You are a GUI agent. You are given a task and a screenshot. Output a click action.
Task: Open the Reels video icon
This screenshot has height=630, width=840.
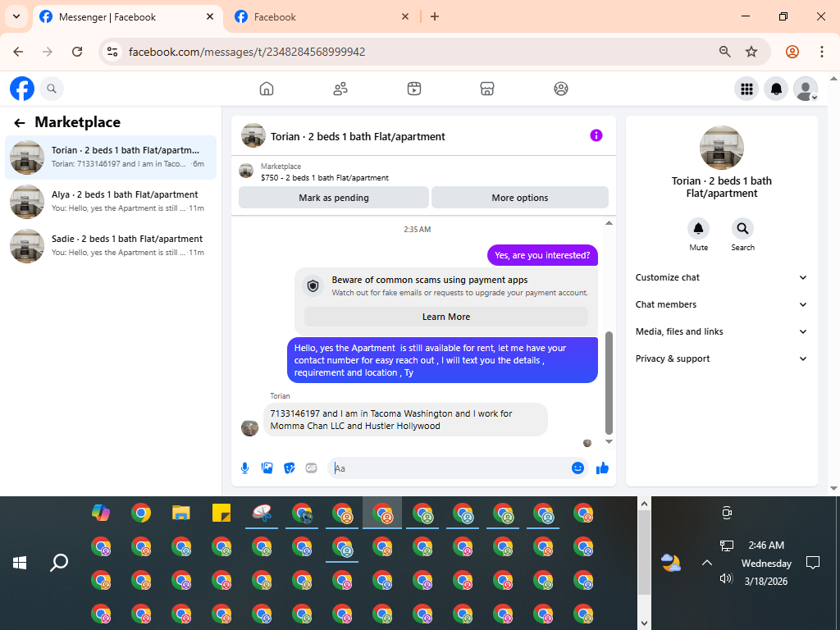[414, 89]
